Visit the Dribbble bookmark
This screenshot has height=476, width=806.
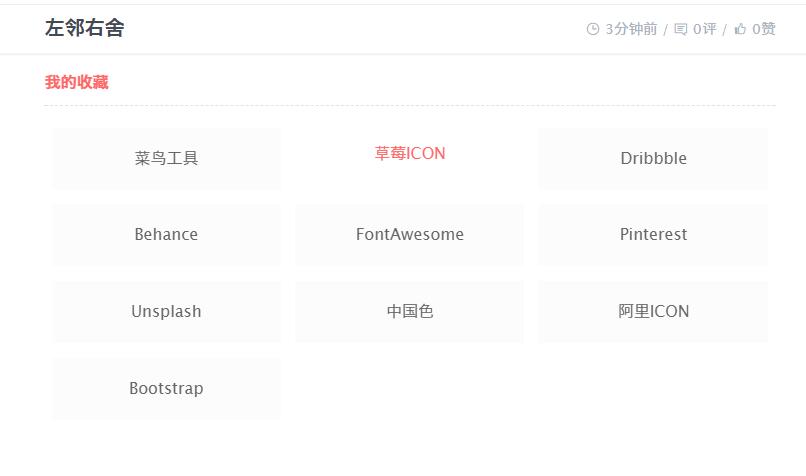[653, 158]
